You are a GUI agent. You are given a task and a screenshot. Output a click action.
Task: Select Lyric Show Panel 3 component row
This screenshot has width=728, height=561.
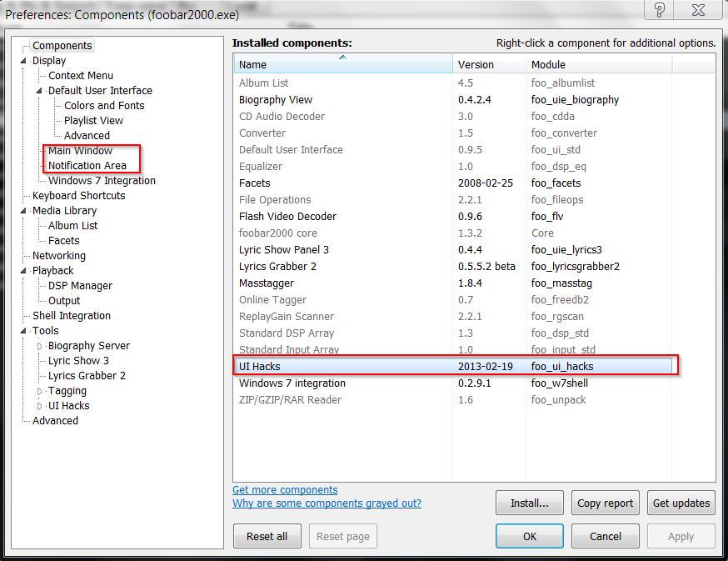(452, 249)
